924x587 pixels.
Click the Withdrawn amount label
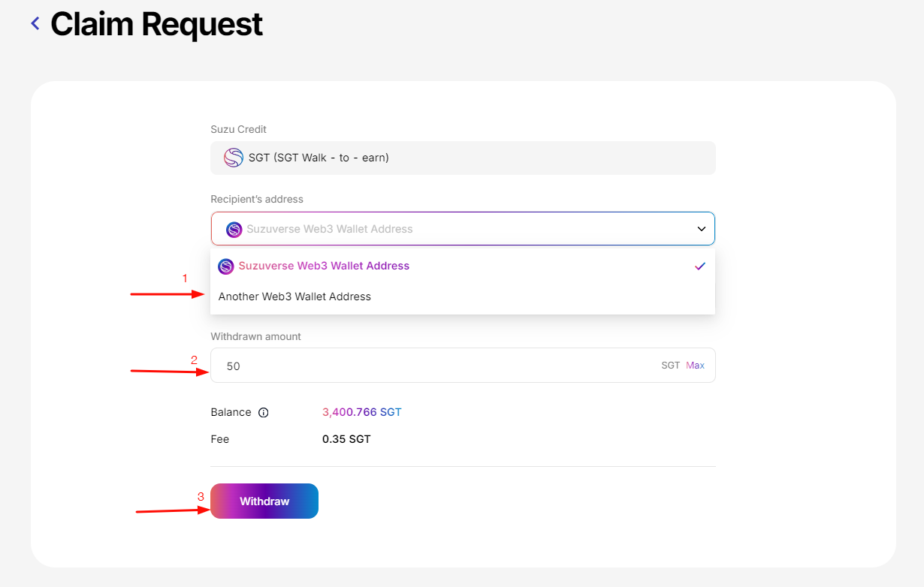point(255,336)
